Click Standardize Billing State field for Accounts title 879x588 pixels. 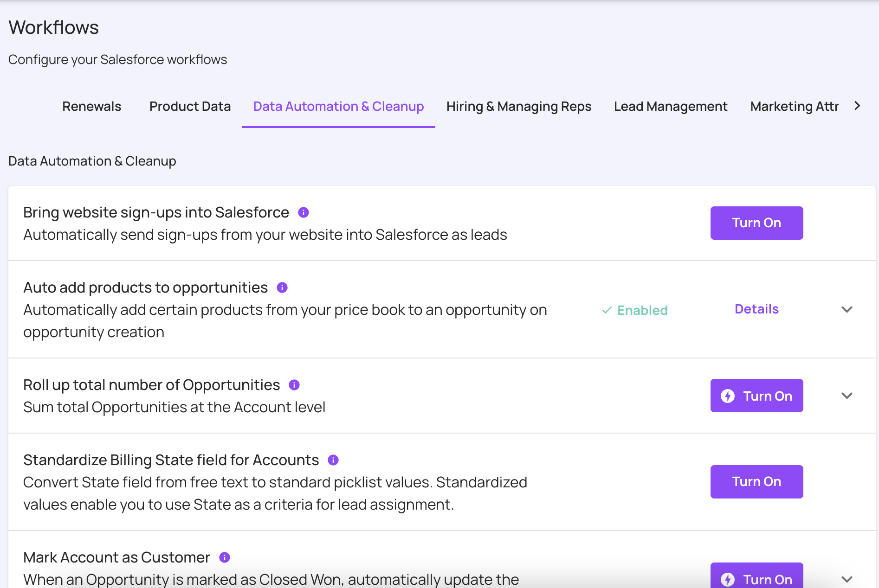pos(171,460)
